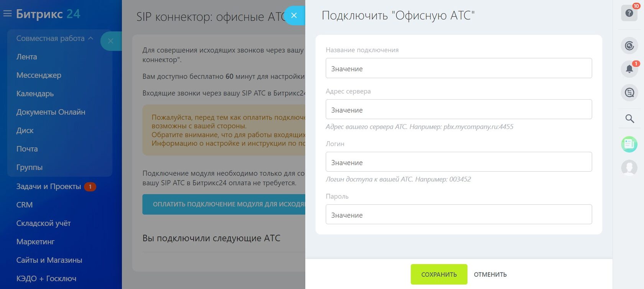Image resolution: width=644 pixels, height=289 pixels.
Task: Open the search magnifier icon
Action: [x=629, y=118]
